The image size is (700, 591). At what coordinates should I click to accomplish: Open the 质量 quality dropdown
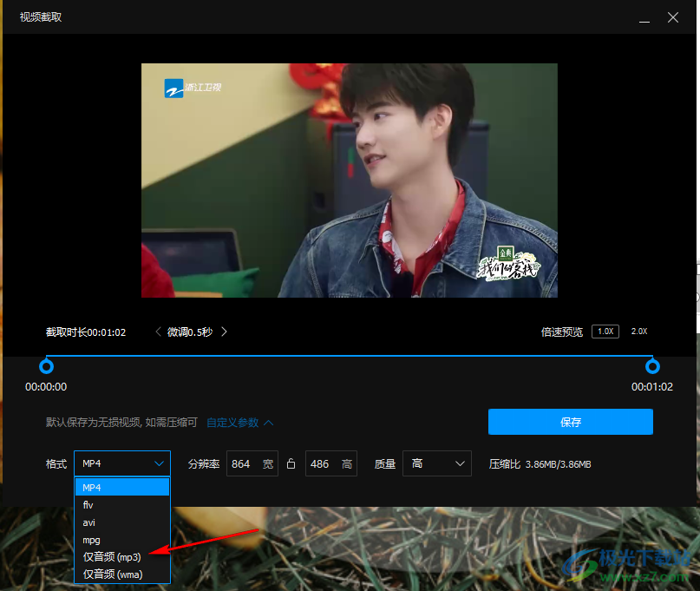click(436, 463)
